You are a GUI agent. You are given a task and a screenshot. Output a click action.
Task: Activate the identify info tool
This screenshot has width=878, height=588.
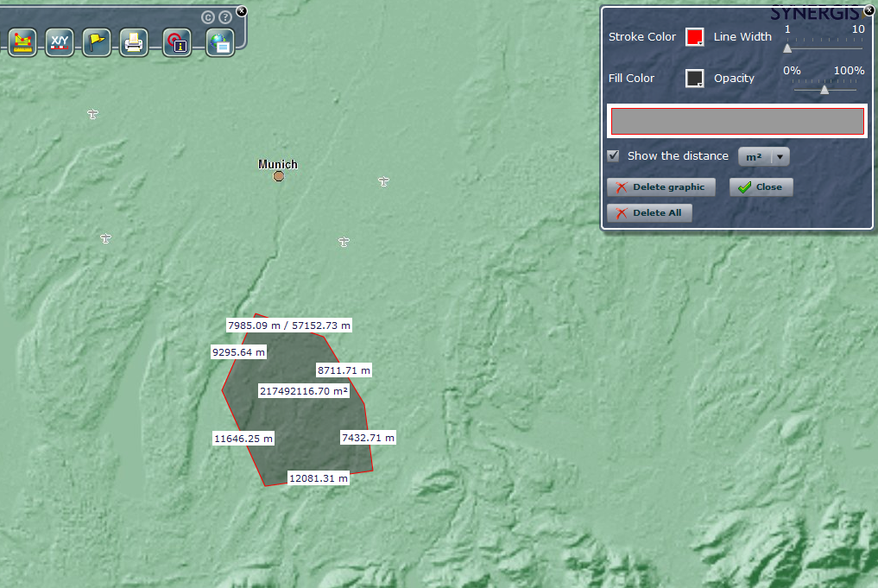176,42
